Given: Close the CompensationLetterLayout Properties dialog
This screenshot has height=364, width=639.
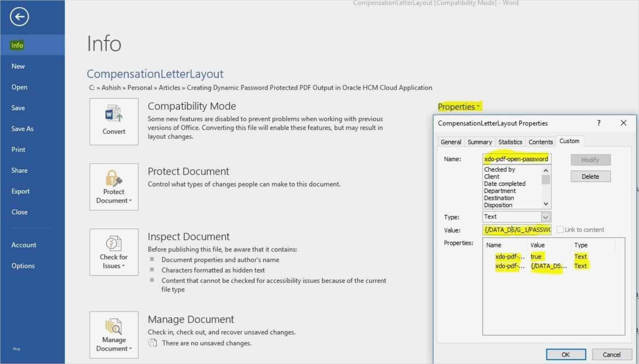Looking at the screenshot, I should click(624, 123).
